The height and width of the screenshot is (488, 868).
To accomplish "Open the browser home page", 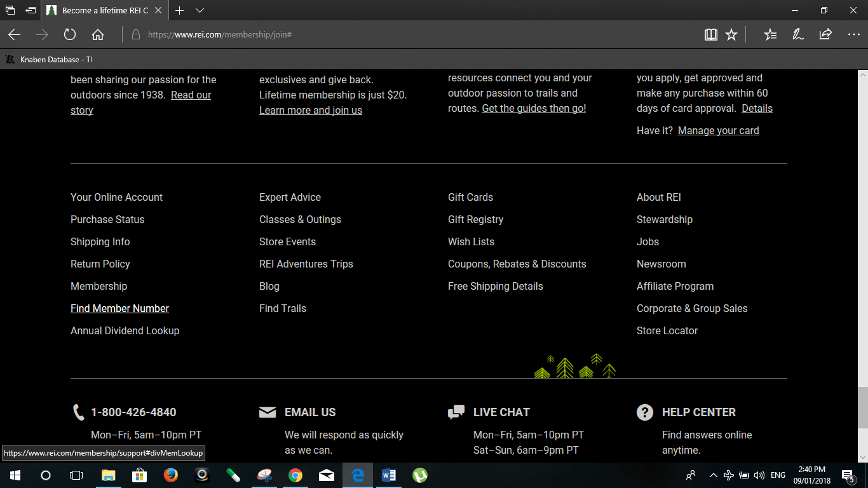I will (x=97, y=34).
